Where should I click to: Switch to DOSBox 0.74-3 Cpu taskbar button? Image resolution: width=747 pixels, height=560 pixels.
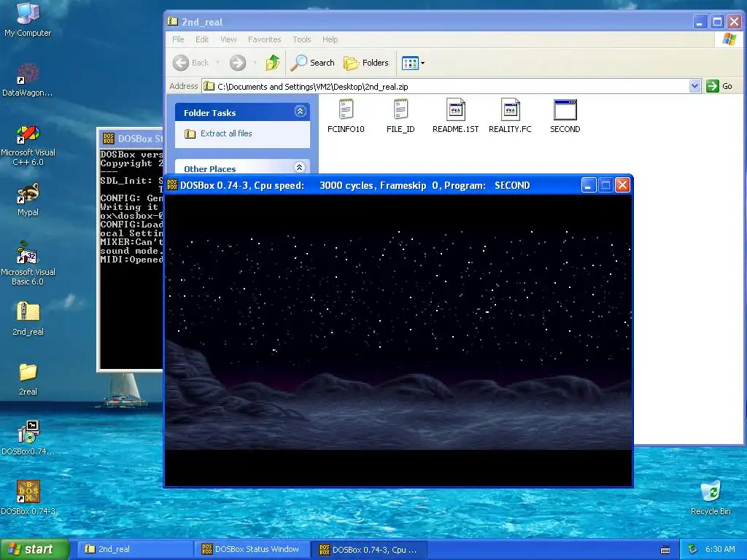[x=369, y=550]
